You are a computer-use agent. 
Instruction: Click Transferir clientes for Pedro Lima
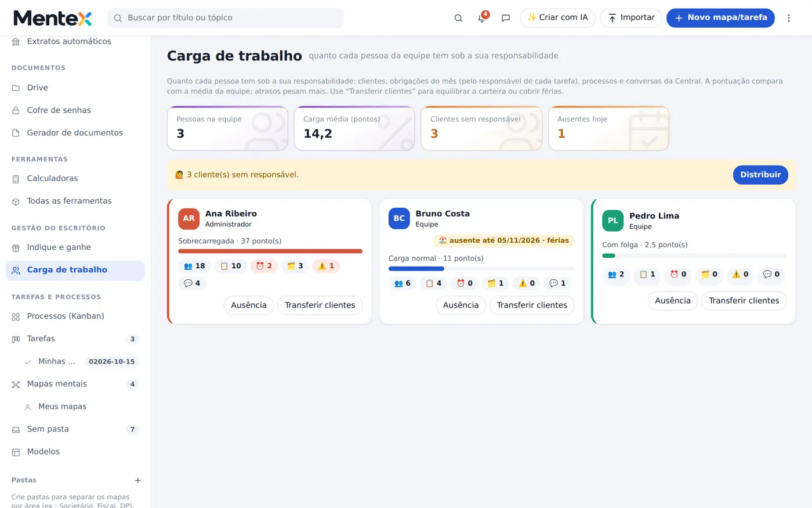744,301
